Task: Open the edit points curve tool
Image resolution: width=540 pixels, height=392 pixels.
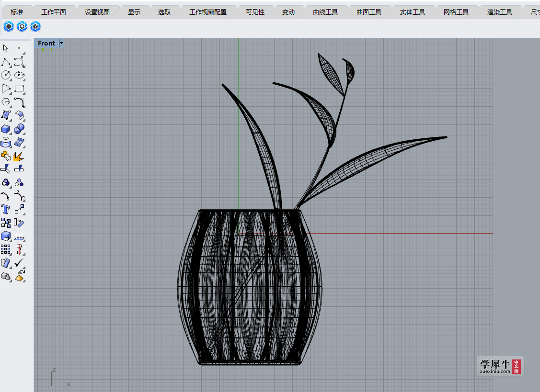Action: [x=19, y=196]
